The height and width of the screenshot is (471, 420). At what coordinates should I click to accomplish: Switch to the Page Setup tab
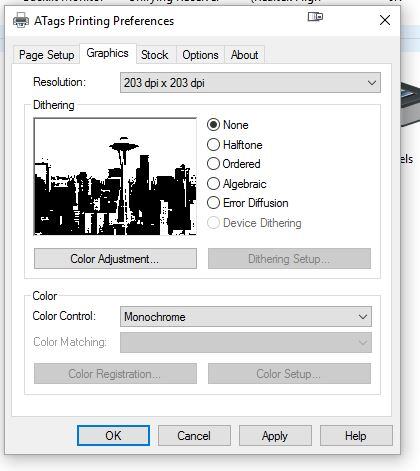[x=47, y=55]
